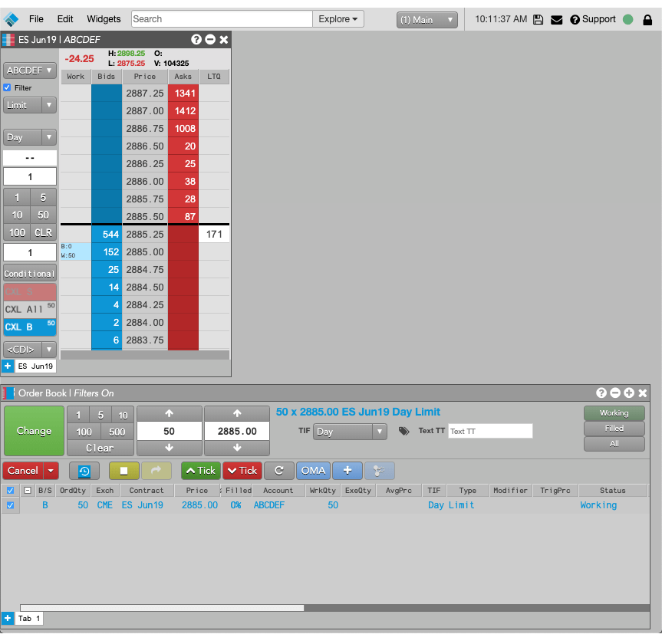662x644 pixels.
Task: Uncheck the working order row checkbox
Action: point(11,505)
